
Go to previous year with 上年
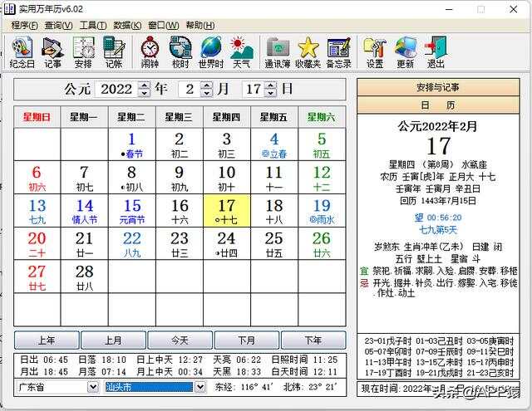(47, 340)
